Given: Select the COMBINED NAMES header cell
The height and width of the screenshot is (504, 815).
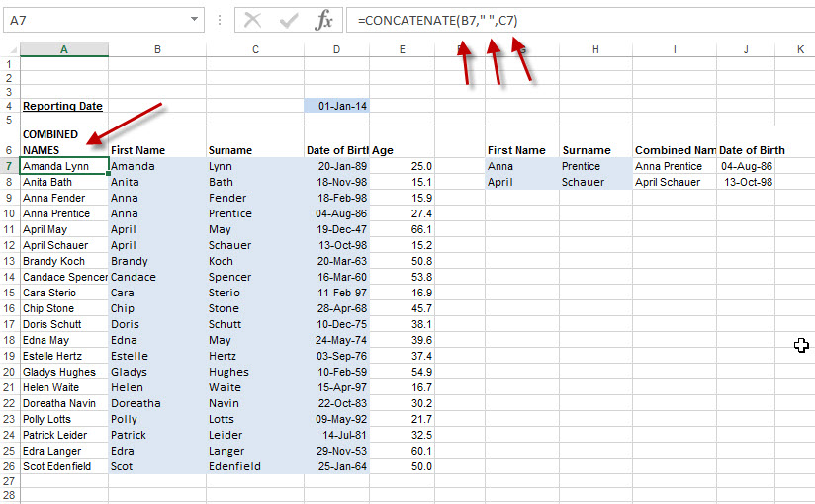Looking at the screenshot, I should click(64, 142).
